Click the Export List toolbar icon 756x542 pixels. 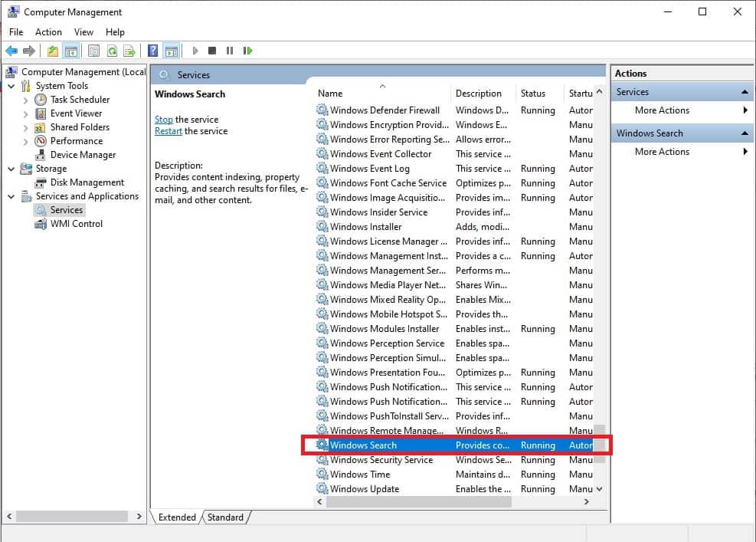(129, 51)
